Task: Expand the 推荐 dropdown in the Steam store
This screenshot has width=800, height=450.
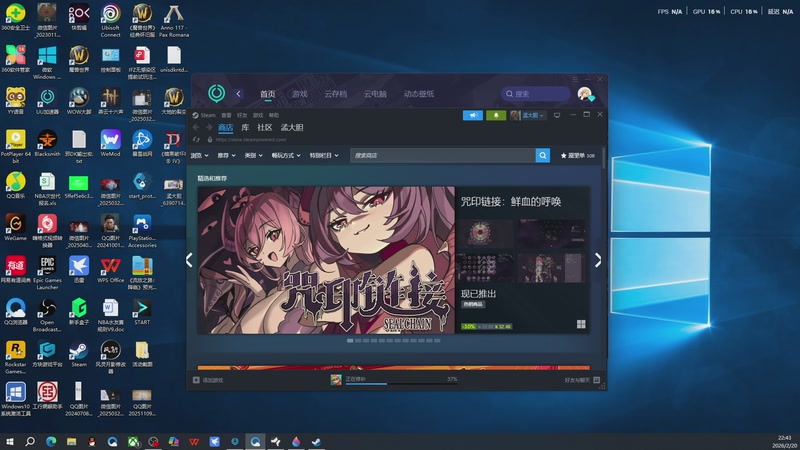Action: point(227,155)
